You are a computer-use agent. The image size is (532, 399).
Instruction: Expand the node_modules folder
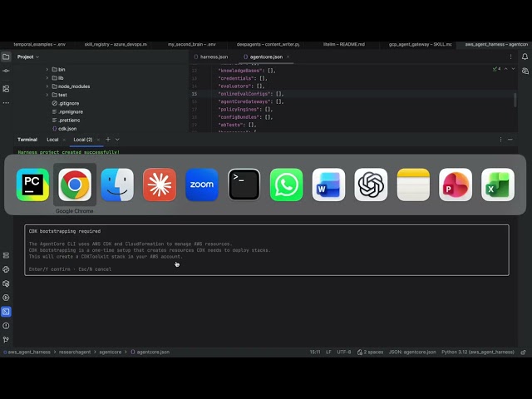pyautogui.click(x=47, y=86)
